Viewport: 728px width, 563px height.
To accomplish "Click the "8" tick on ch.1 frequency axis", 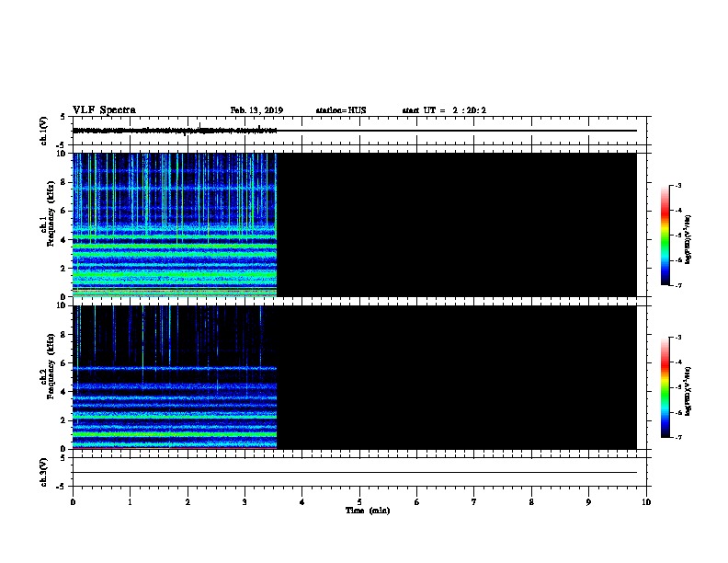I will [63, 182].
